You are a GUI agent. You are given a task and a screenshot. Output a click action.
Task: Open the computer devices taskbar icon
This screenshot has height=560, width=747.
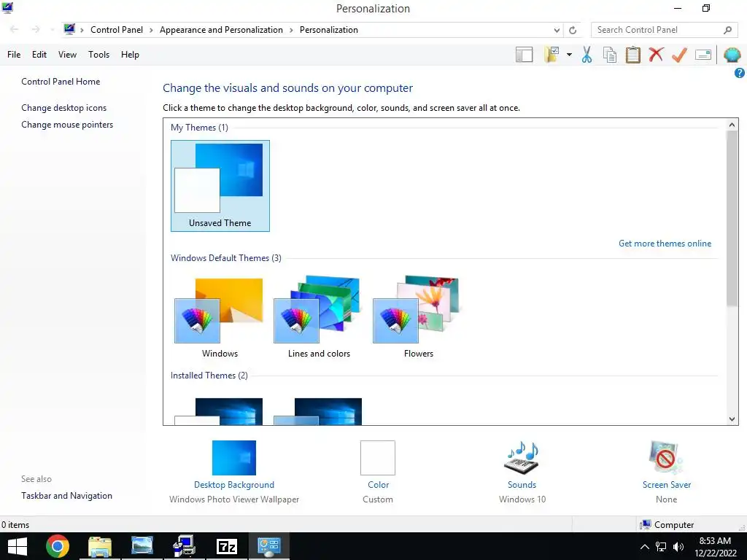coord(185,546)
